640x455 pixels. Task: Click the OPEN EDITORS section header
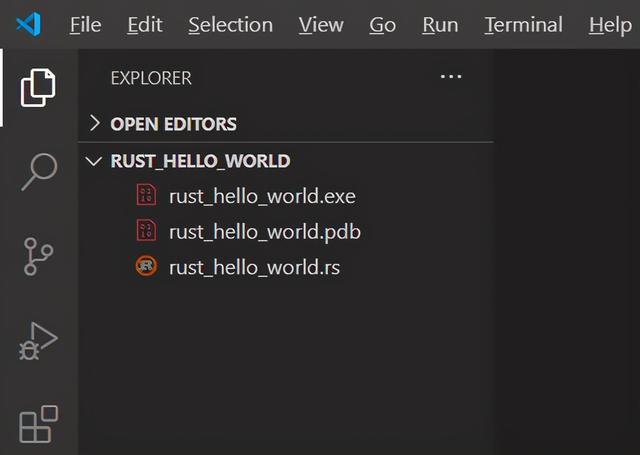[286, 124]
